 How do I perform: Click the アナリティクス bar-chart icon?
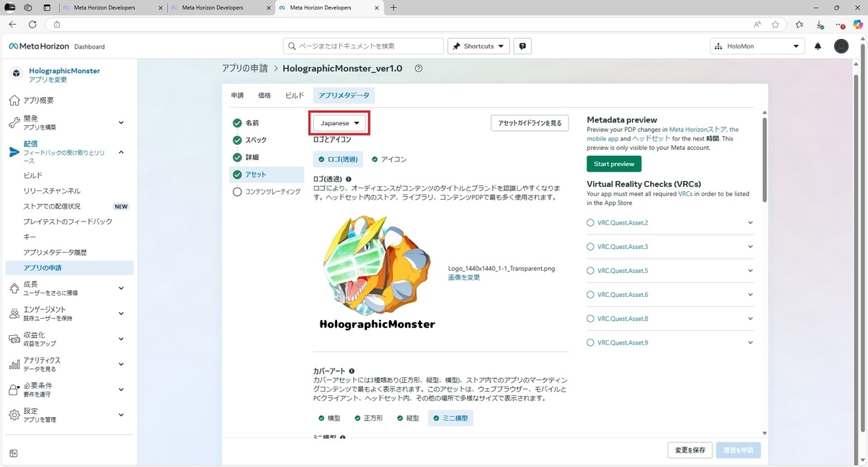click(14, 364)
